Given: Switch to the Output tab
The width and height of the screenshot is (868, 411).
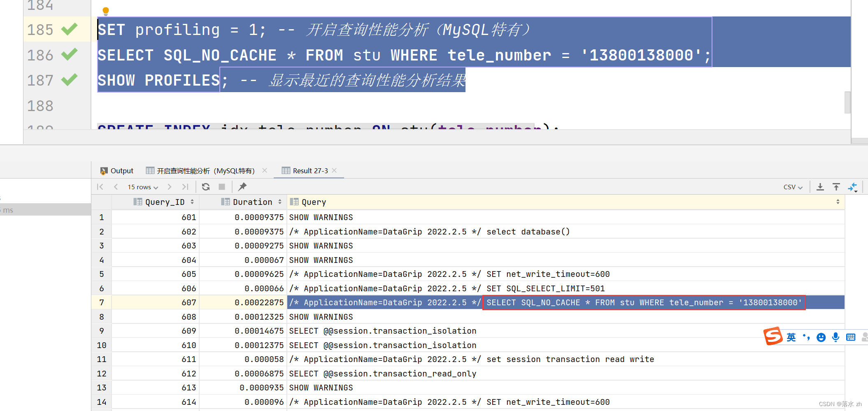Looking at the screenshot, I should coord(117,171).
